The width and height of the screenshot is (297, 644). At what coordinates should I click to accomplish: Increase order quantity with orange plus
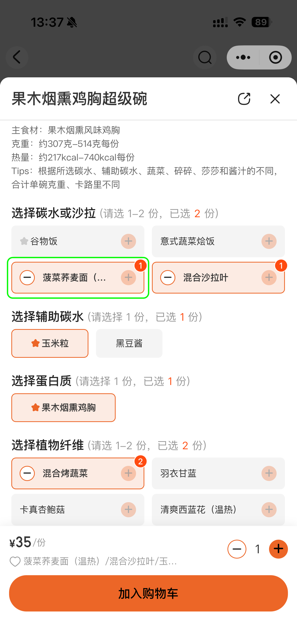tap(278, 549)
